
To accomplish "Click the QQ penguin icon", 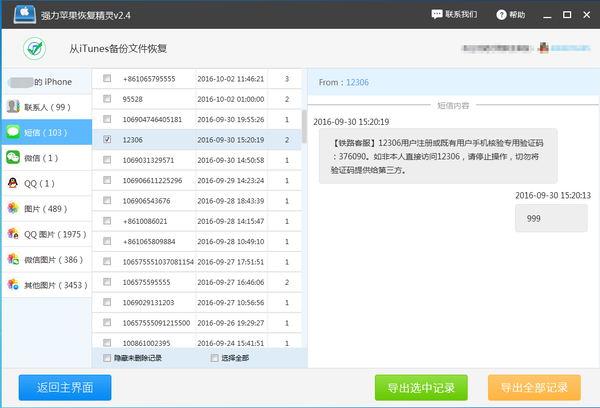I will [x=13, y=183].
